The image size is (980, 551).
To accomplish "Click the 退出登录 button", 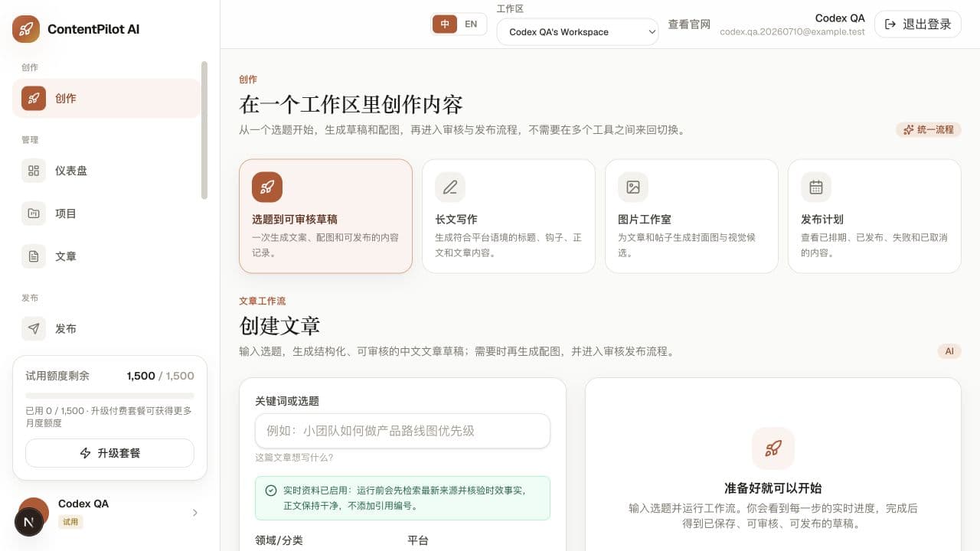I will click(x=918, y=24).
